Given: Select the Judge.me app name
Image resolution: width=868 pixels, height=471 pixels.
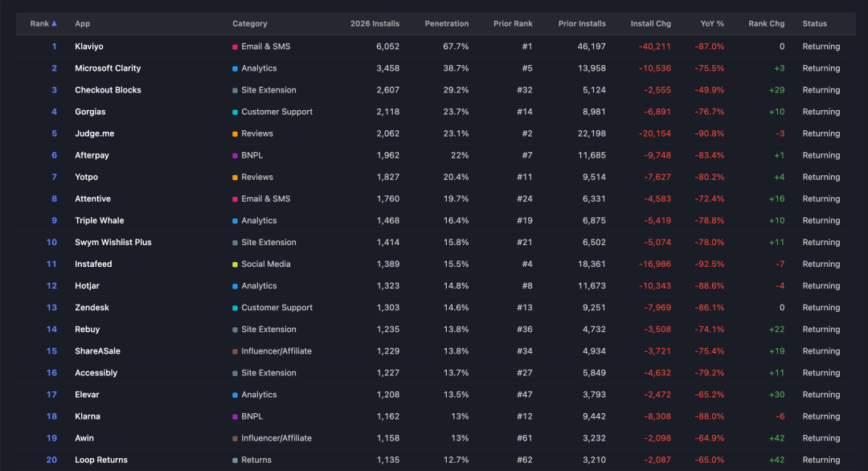Looking at the screenshot, I should click(95, 133).
